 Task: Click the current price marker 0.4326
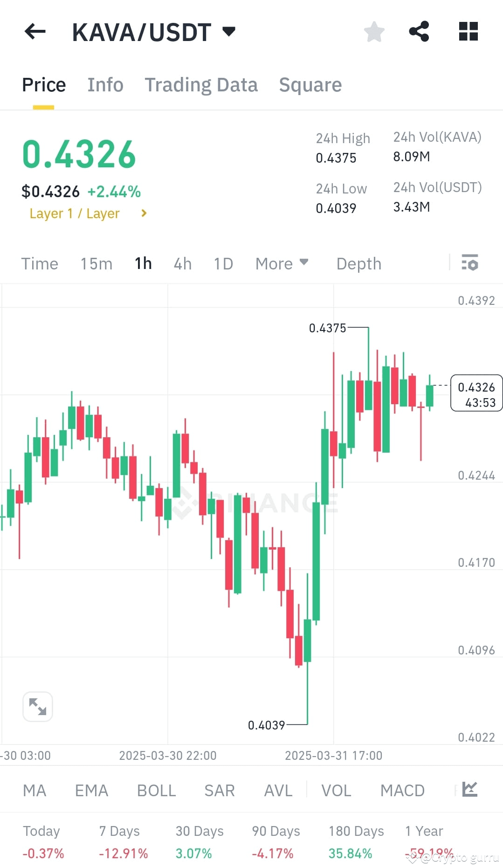tap(476, 393)
